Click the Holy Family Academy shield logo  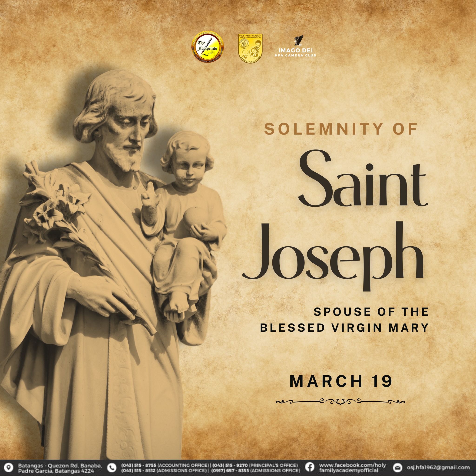(x=250, y=48)
